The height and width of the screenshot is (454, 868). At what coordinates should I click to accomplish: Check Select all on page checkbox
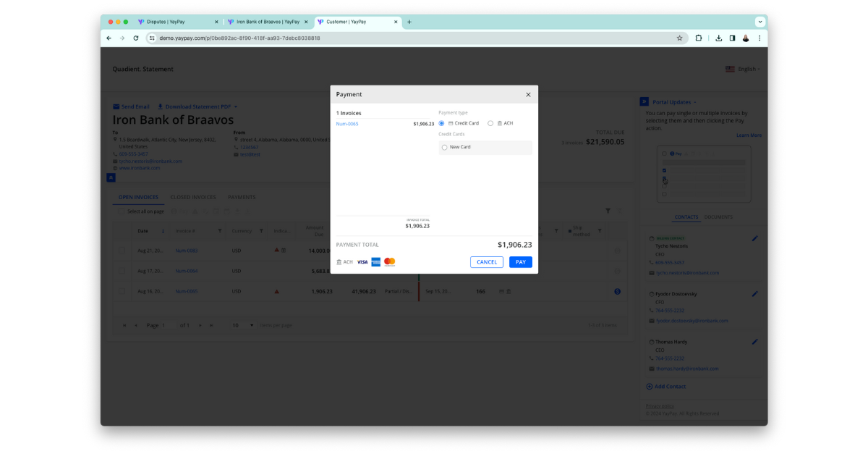tap(122, 211)
